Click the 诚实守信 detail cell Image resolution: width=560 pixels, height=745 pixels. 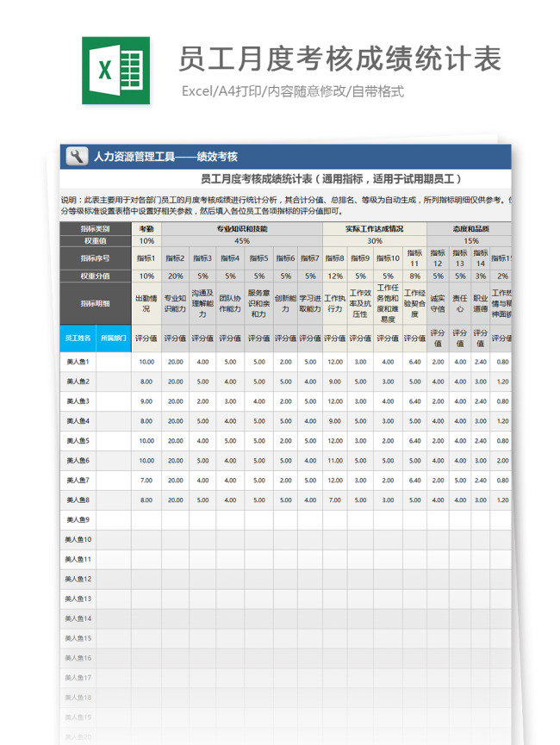tap(438, 303)
